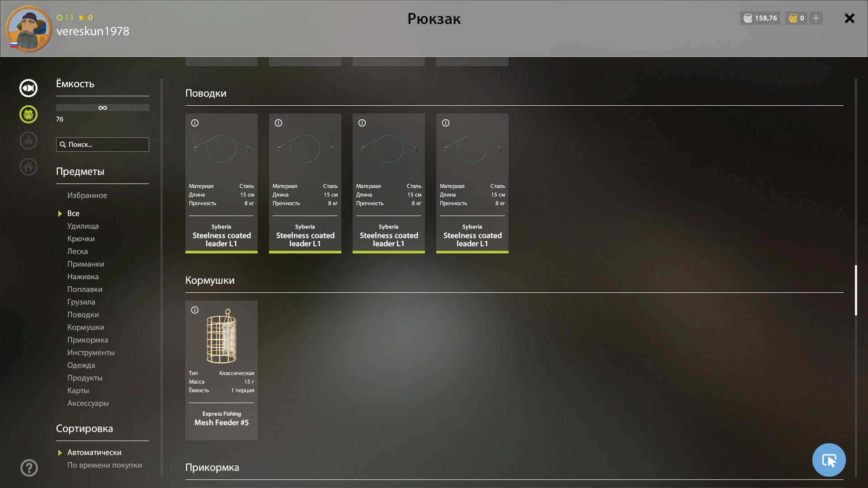Click info icon on first steel leader
Viewport: 868px width, 488px height.
(195, 123)
